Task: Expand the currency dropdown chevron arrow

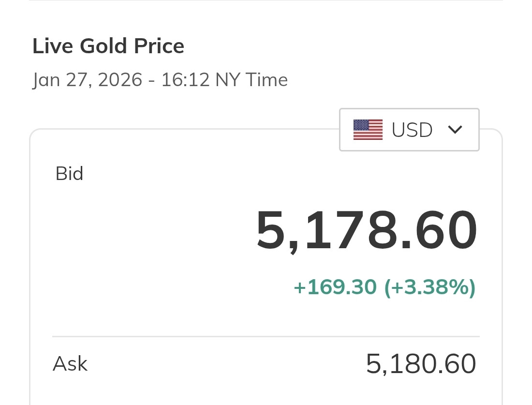Action: tap(455, 130)
